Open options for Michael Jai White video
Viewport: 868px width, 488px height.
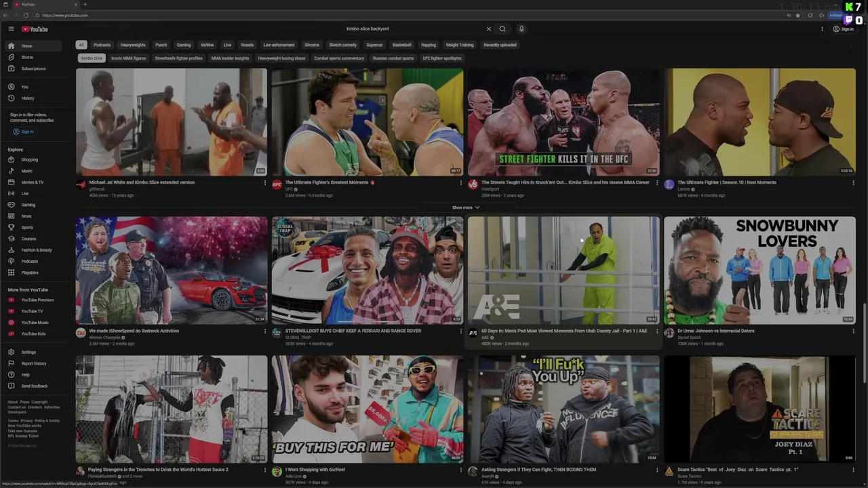pos(265,182)
